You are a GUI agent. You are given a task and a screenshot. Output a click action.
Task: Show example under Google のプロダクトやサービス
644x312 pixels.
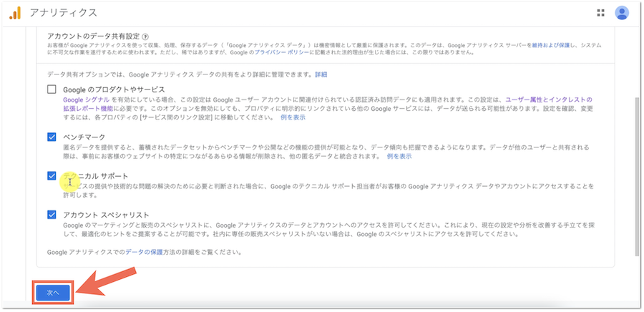coord(293,117)
